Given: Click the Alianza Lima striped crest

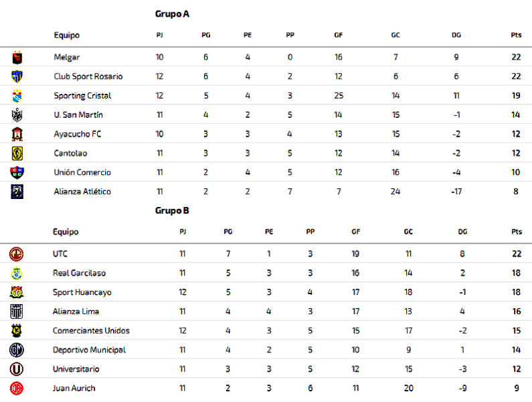Looking at the screenshot, I should [x=16, y=312].
